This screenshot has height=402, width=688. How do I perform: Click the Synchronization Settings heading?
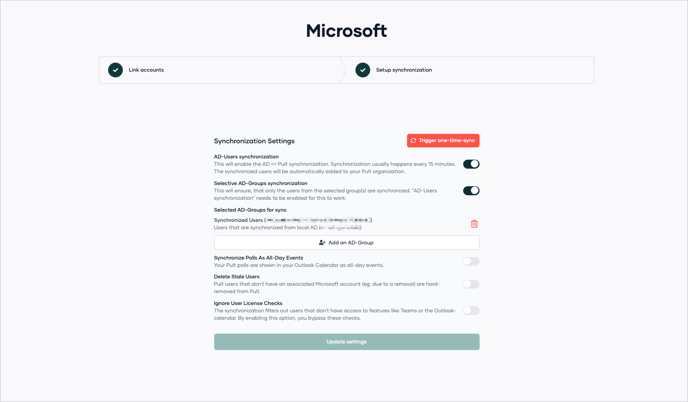point(254,141)
